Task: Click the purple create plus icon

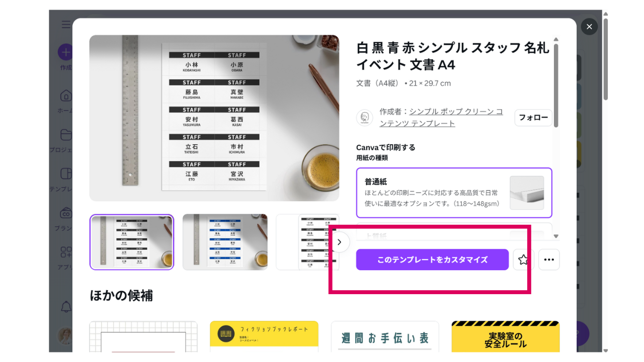Action: tap(65, 52)
